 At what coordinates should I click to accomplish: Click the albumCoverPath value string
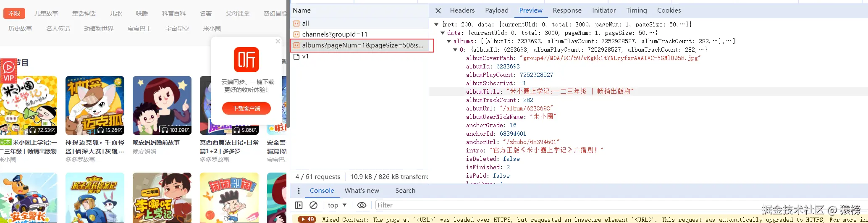pos(610,58)
